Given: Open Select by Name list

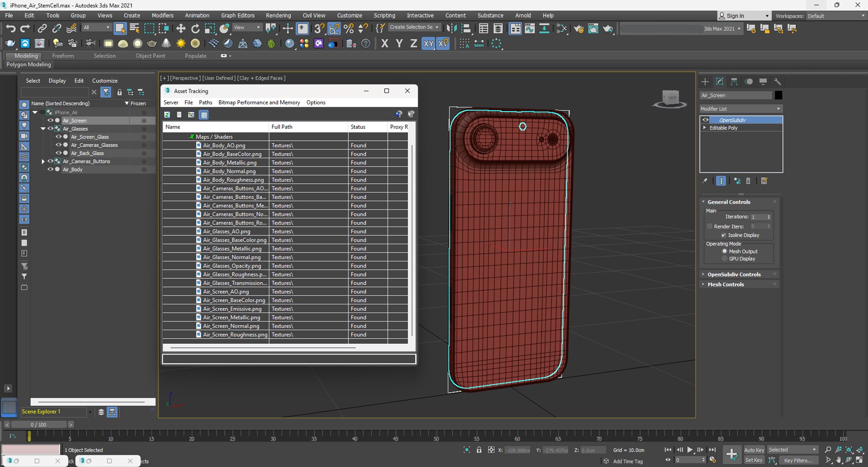Looking at the screenshot, I should (134, 28).
